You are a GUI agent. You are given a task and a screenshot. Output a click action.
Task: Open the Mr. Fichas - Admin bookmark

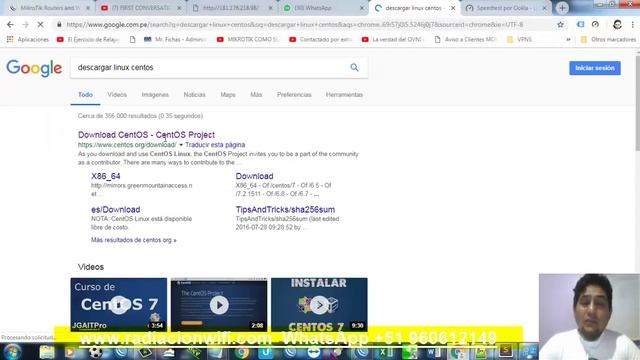pos(176,40)
